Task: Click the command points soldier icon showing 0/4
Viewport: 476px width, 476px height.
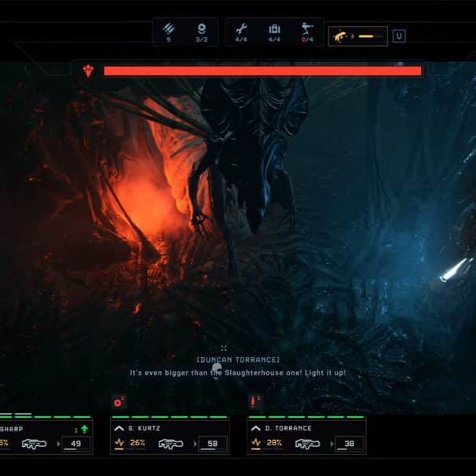Action: pos(307,29)
